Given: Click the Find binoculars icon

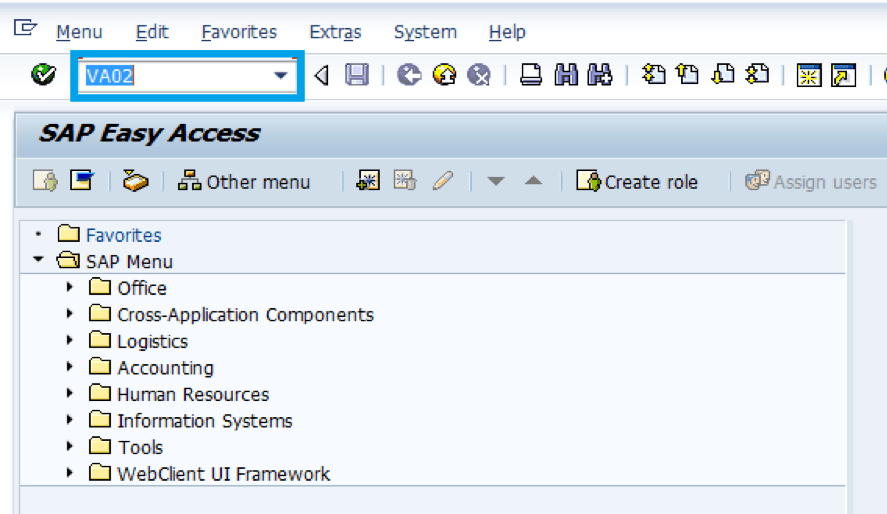Looking at the screenshot, I should pyautogui.click(x=566, y=75).
